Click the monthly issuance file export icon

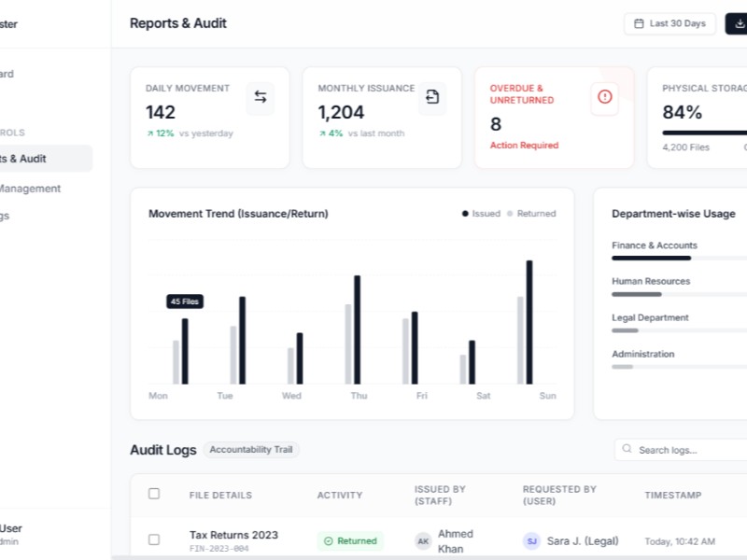click(431, 96)
